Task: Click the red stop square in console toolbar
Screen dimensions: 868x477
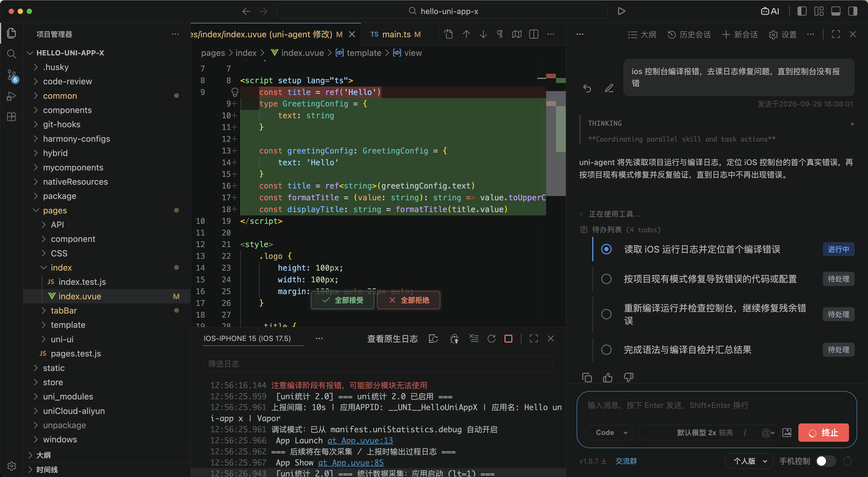Action: point(508,338)
